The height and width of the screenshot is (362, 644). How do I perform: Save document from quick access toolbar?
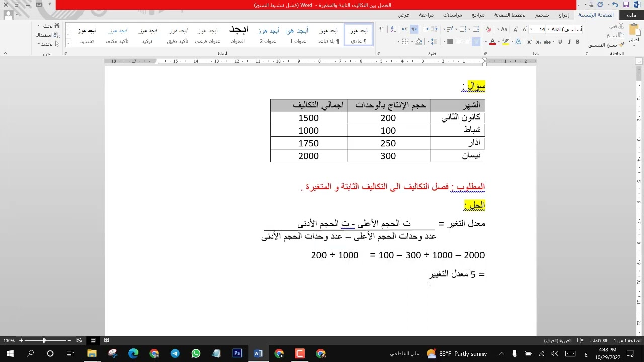(626, 4)
